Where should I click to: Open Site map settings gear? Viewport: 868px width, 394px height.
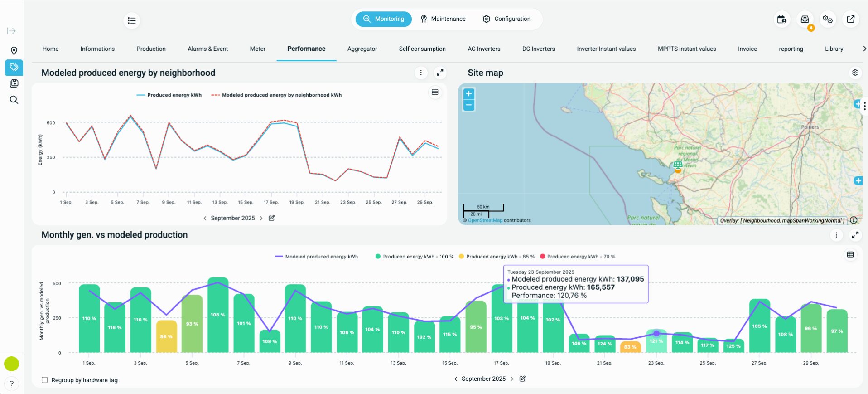[855, 73]
